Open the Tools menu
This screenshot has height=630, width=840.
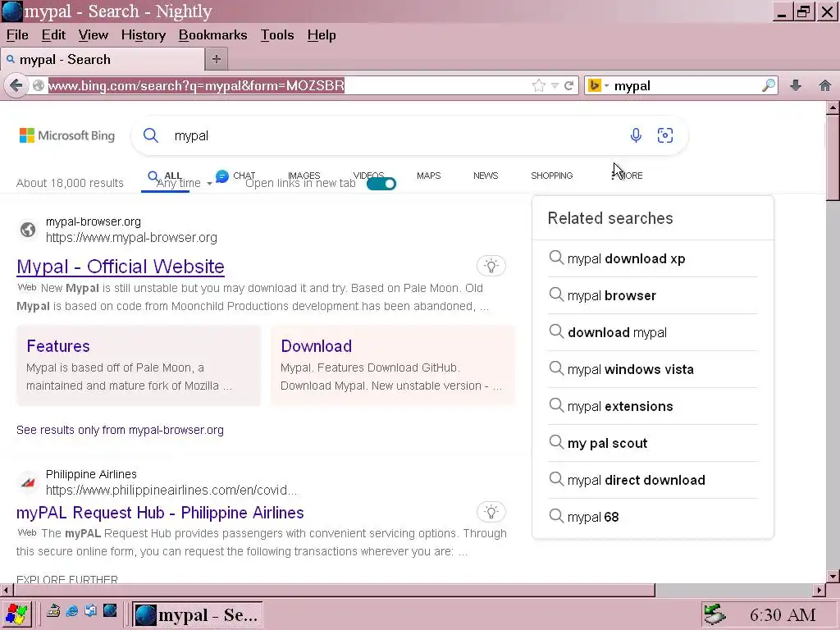(x=277, y=34)
